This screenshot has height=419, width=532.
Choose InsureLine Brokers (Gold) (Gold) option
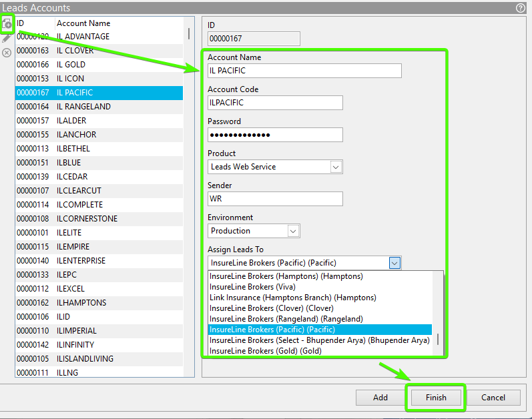click(320, 351)
